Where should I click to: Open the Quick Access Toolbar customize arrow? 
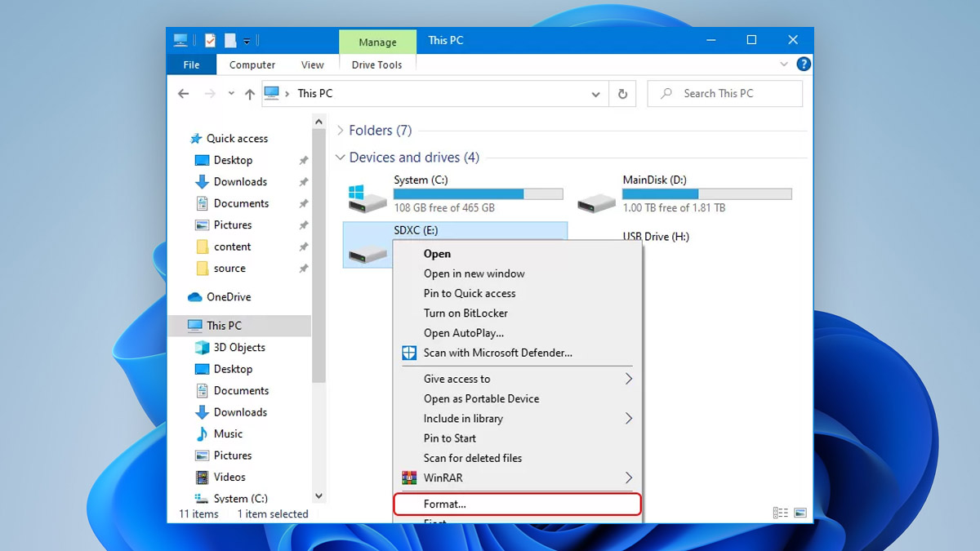point(247,41)
